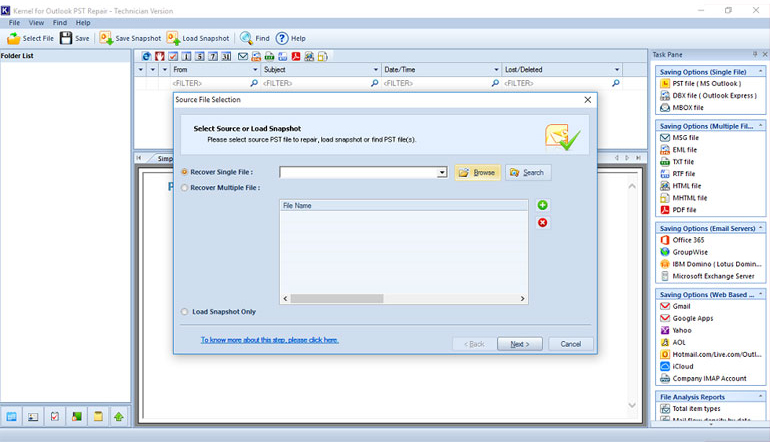Screen dimensions: 770x442
Task: Click the Select File toolbar icon
Action: pyautogui.click(x=13, y=38)
